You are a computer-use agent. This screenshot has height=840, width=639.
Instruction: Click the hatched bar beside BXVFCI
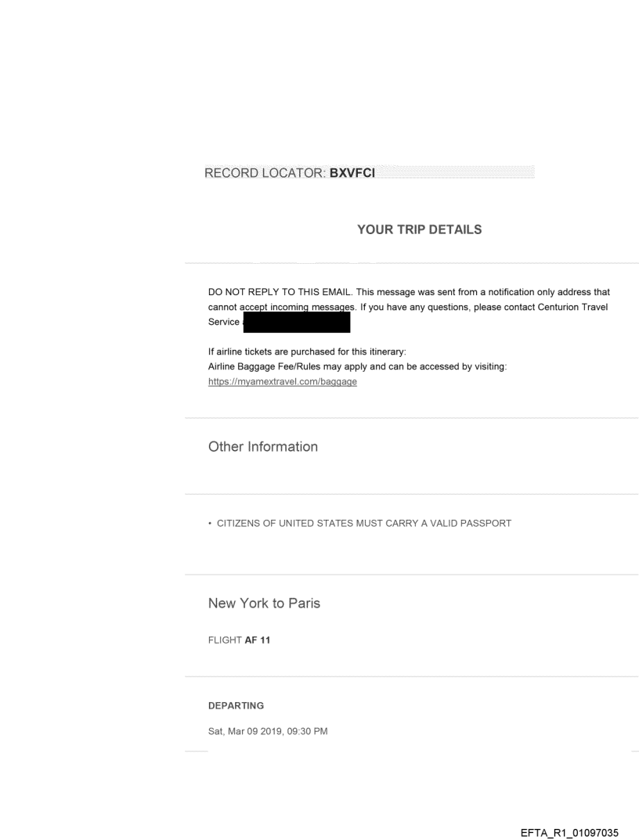(454, 174)
